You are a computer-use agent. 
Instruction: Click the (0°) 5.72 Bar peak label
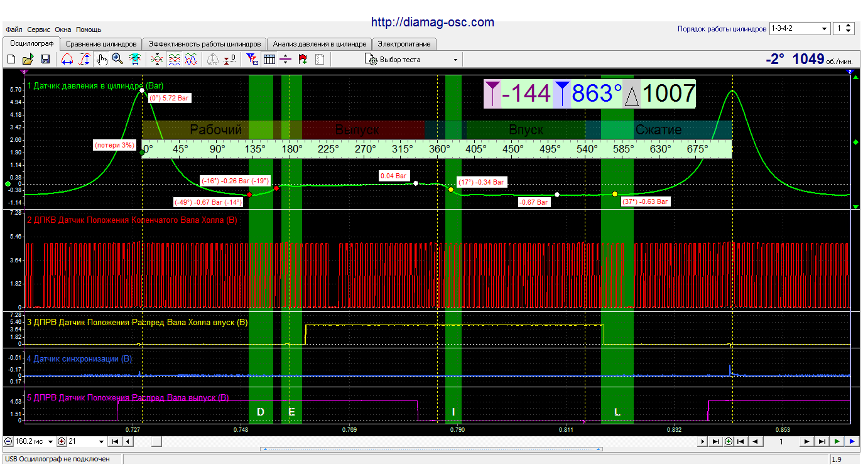pos(169,98)
